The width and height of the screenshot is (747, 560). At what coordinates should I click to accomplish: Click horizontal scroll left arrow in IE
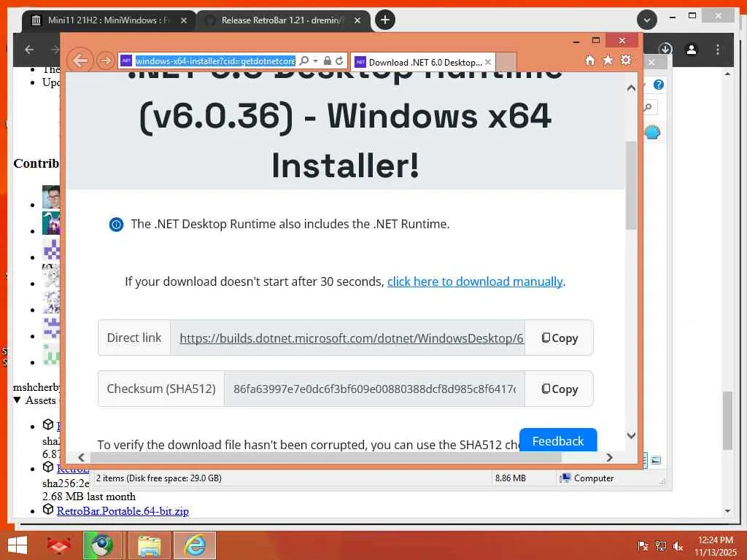(82, 457)
